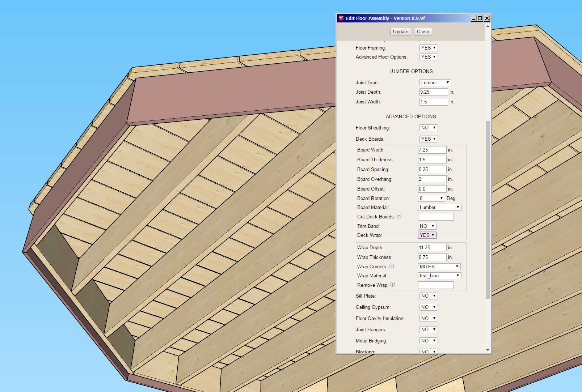This screenshot has height=392, width=582.
Task: Edit the Joist Width field
Action: point(434,102)
